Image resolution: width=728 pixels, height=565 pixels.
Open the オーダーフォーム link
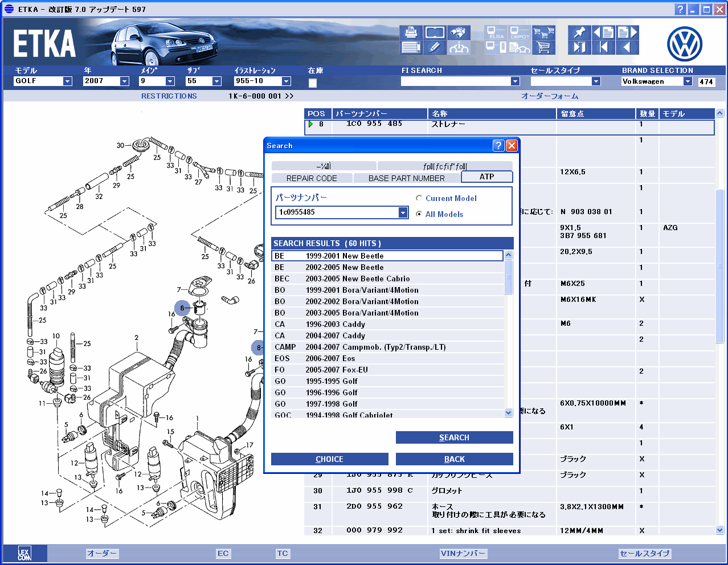coord(550,96)
